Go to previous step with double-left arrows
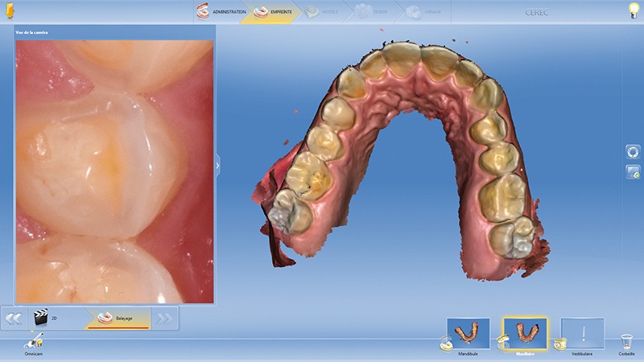This screenshot has height=362, width=644. 14,319
